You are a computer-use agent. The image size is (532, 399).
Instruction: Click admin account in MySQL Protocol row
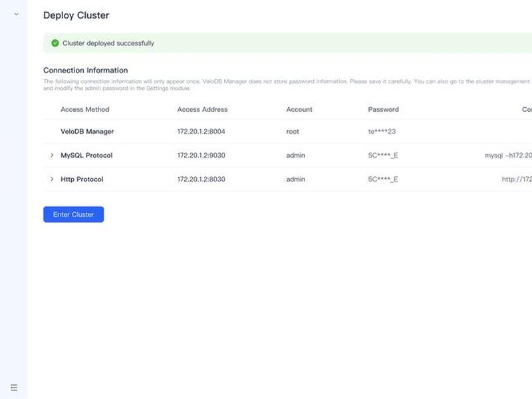coord(295,156)
